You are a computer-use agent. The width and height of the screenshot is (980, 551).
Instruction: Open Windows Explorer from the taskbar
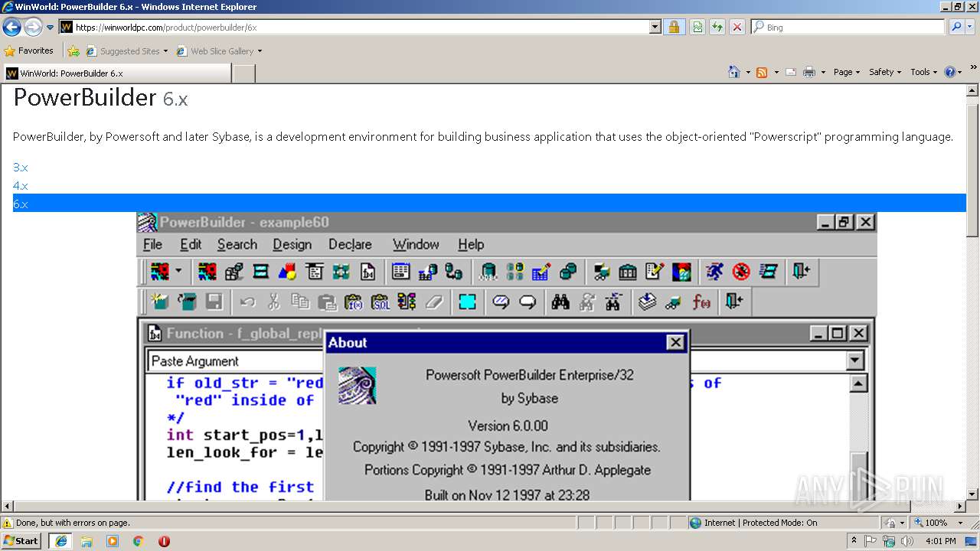(87, 541)
